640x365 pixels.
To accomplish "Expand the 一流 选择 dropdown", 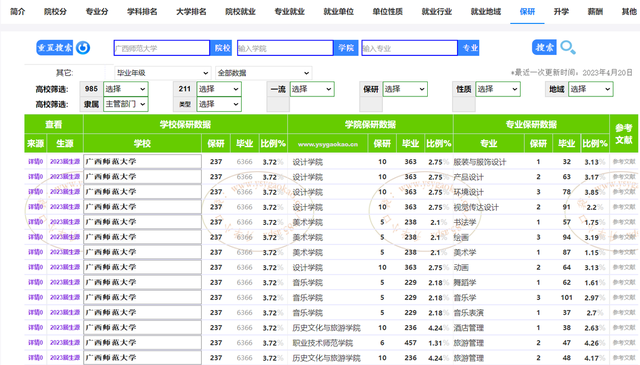I will (312, 89).
